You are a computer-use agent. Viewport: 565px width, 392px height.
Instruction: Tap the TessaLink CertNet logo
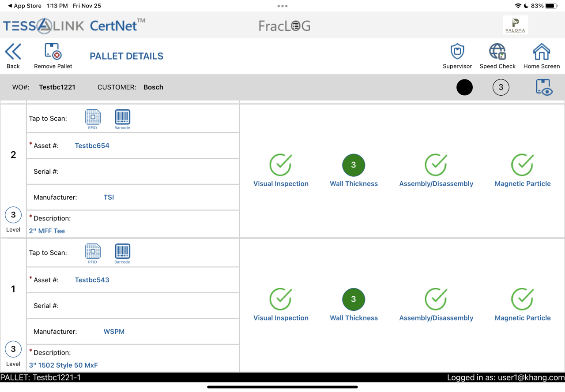click(x=74, y=26)
